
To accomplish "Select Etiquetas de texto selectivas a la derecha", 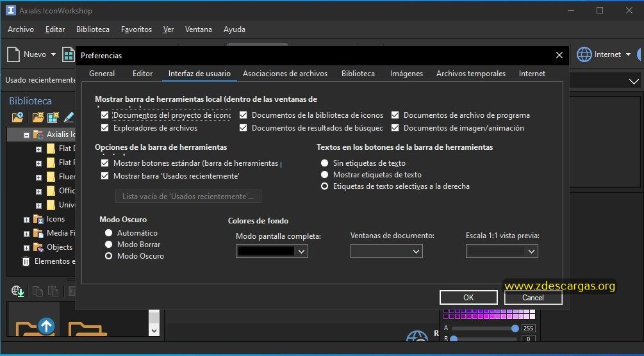I will [324, 186].
